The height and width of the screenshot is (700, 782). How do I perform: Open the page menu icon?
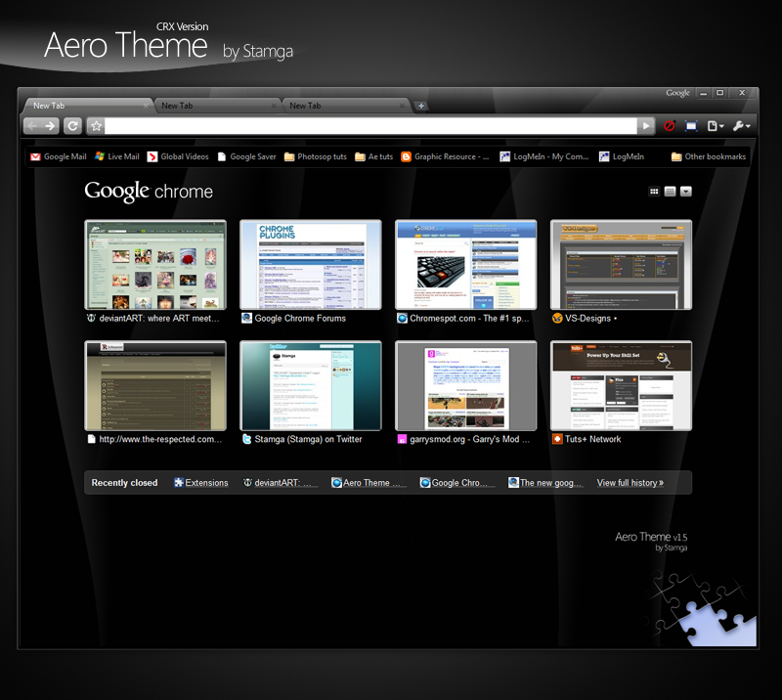point(714,125)
